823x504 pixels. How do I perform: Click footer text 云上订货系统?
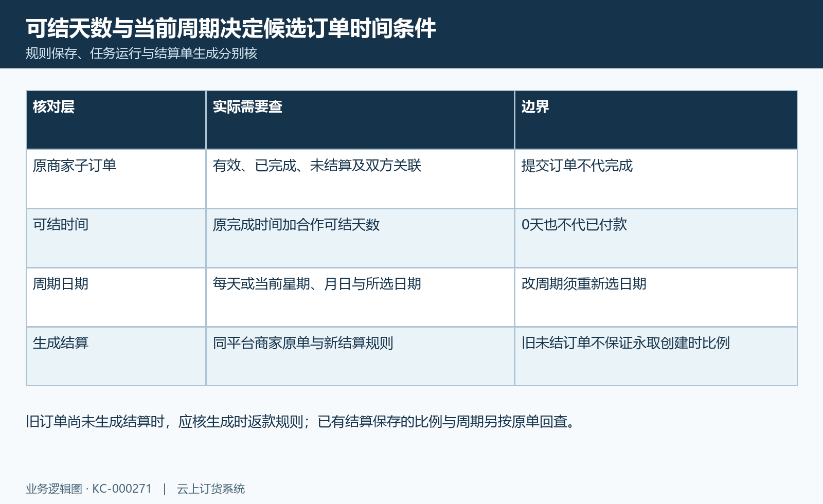click(x=211, y=489)
